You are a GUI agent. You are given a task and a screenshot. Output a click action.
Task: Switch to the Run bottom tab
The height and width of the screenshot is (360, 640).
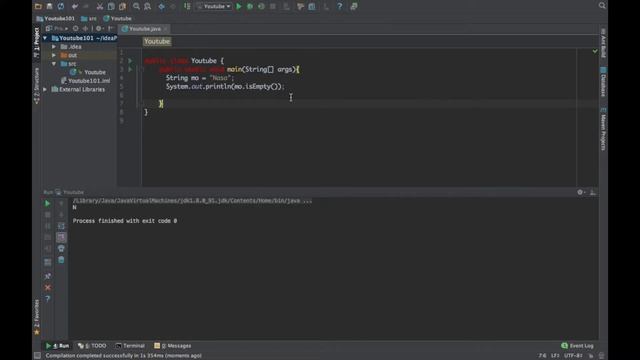[57, 346]
